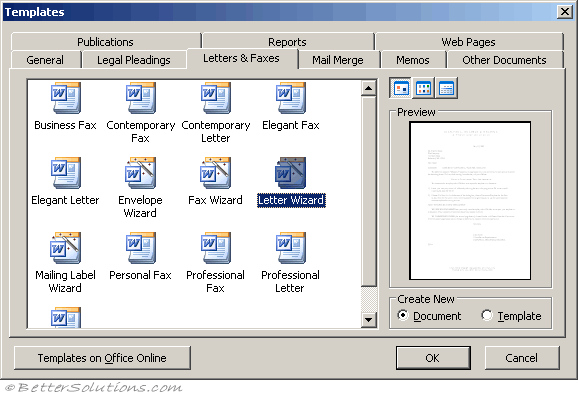Switch to List view button
Image resolution: width=578 pixels, height=395 pixels.
coord(423,88)
